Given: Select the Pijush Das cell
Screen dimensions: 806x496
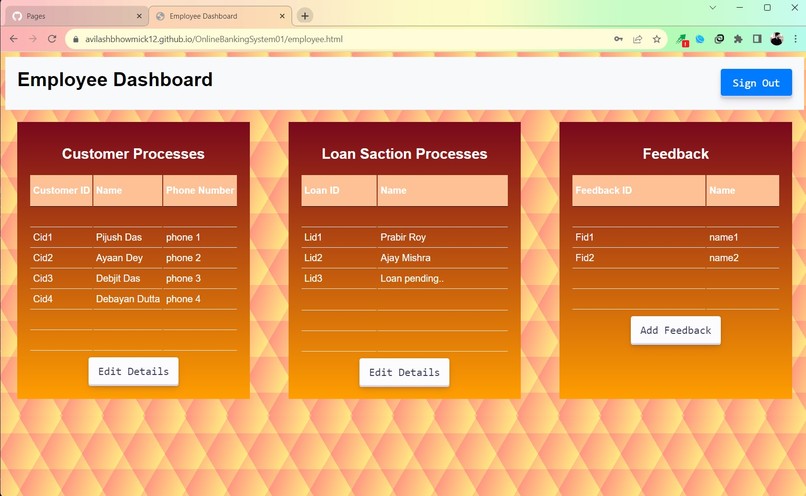Looking at the screenshot, I should (x=127, y=237).
